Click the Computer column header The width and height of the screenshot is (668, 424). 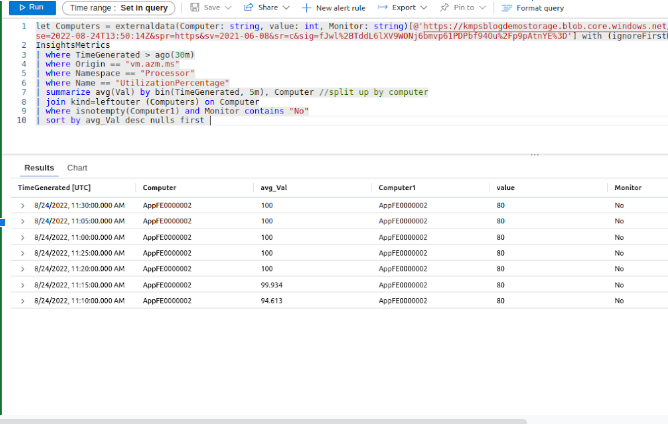click(x=159, y=187)
